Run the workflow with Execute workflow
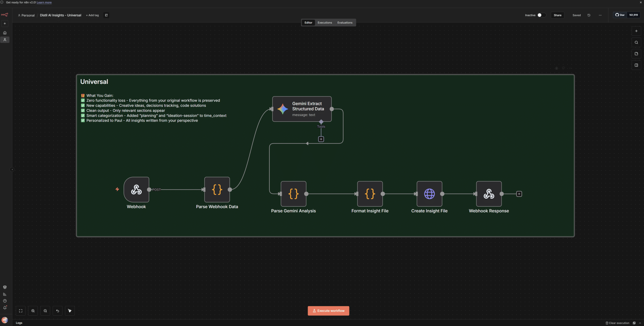 (x=328, y=311)
